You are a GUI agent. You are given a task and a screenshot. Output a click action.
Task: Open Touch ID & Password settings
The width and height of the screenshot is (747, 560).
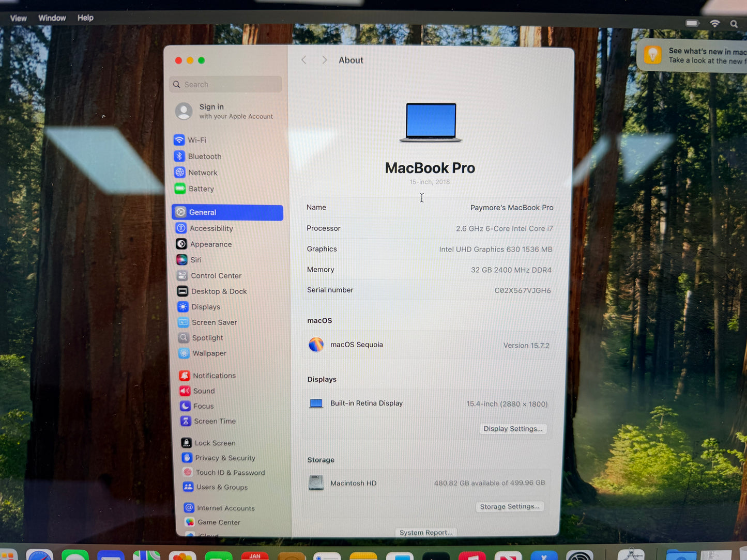[230, 472]
